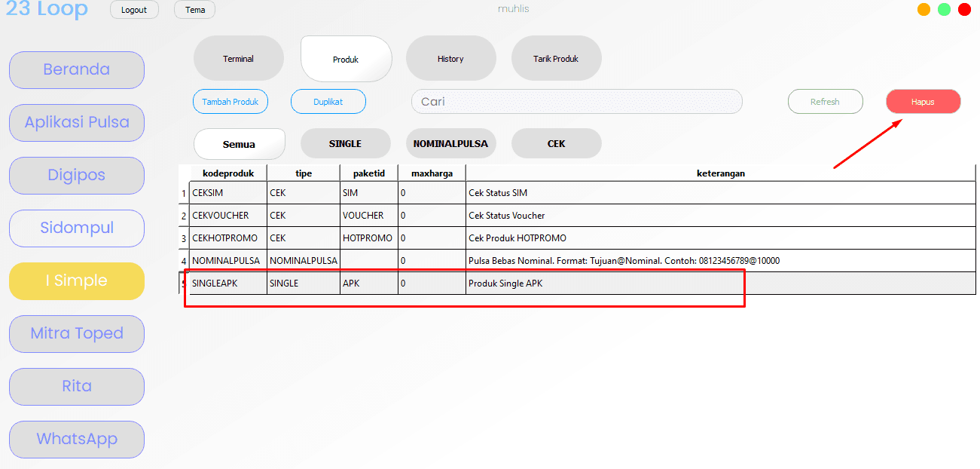Open the Terminal tab
The height and width of the screenshot is (469, 980).
coord(238,59)
